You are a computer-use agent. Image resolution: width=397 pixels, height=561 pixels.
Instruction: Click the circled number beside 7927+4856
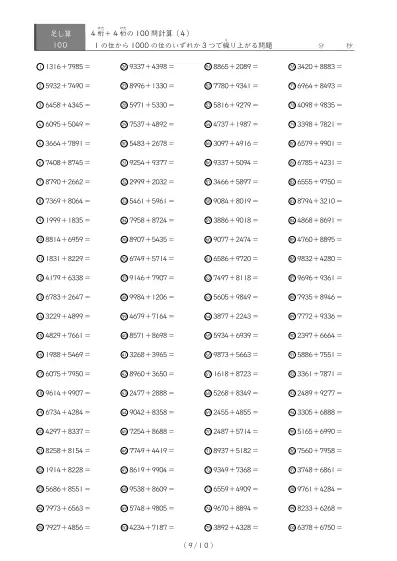tap(40, 527)
